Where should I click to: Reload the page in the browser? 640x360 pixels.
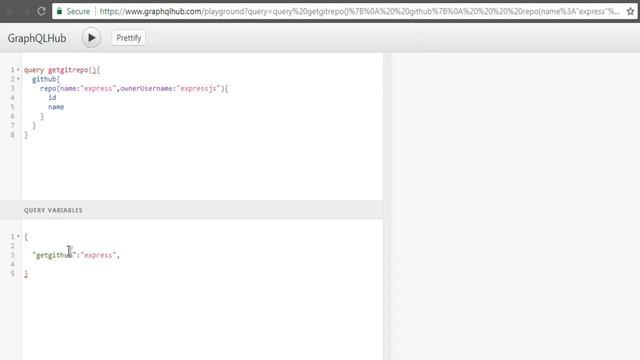[41, 11]
